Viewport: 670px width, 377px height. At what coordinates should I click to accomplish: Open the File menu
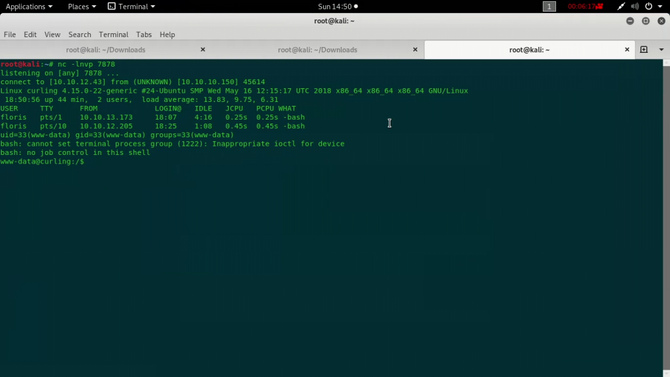[x=9, y=35]
